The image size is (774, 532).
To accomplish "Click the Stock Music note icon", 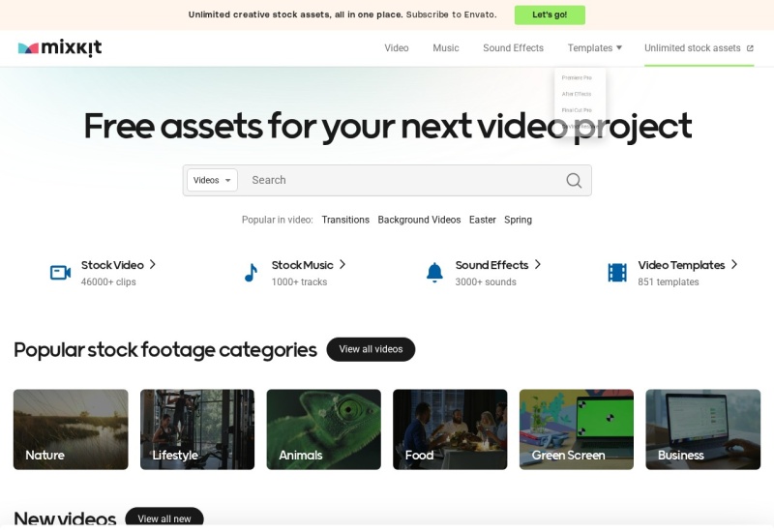I will [251, 273].
